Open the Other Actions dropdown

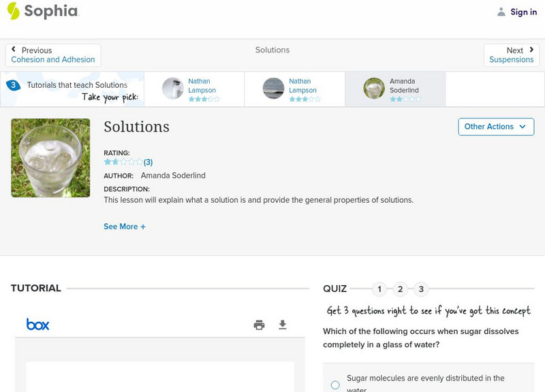(495, 127)
